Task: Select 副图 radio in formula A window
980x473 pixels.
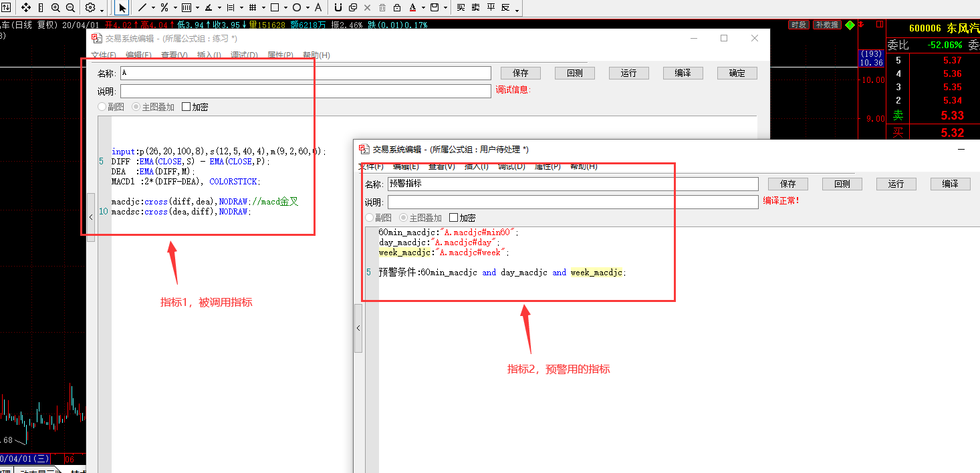Action: click(102, 107)
